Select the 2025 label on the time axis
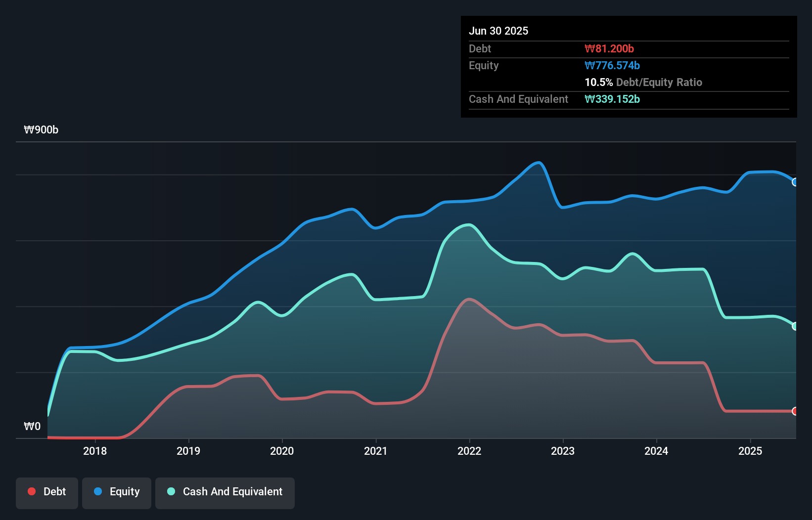This screenshot has width=812, height=520. 750,451
